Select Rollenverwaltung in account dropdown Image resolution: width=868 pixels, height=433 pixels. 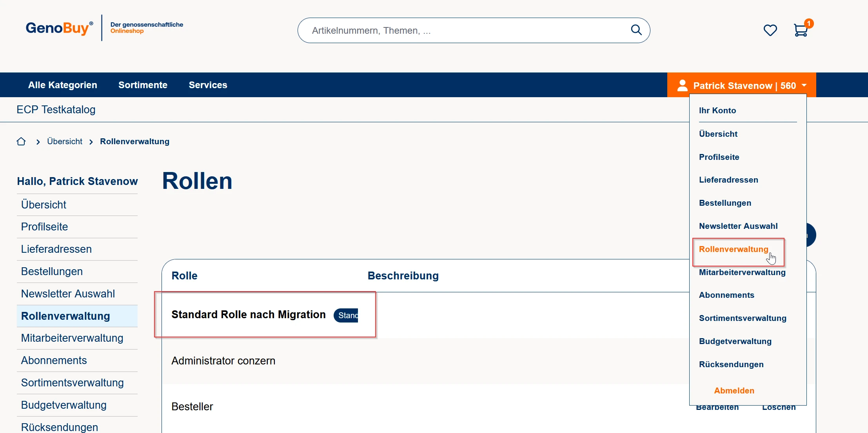point(733,249)
